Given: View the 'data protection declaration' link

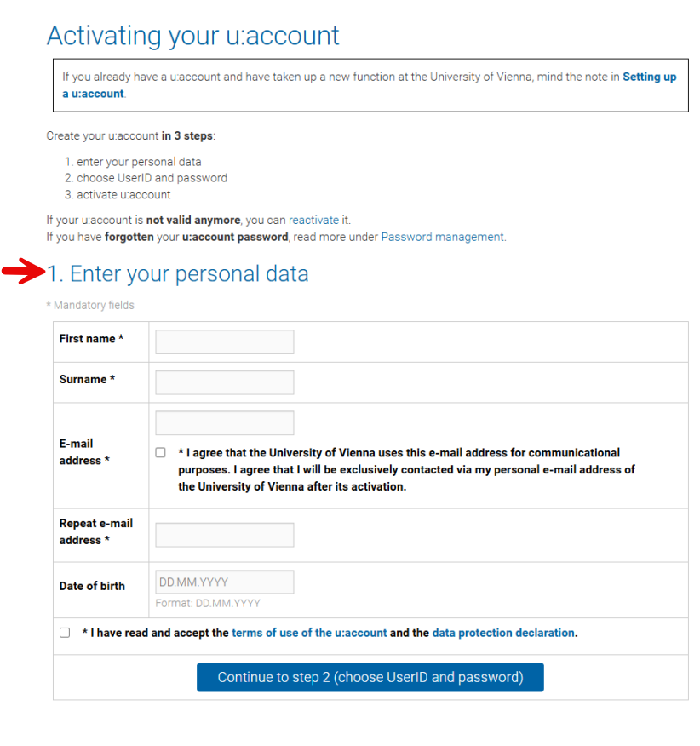Looking at the screenshot, I should pos(503,633).
